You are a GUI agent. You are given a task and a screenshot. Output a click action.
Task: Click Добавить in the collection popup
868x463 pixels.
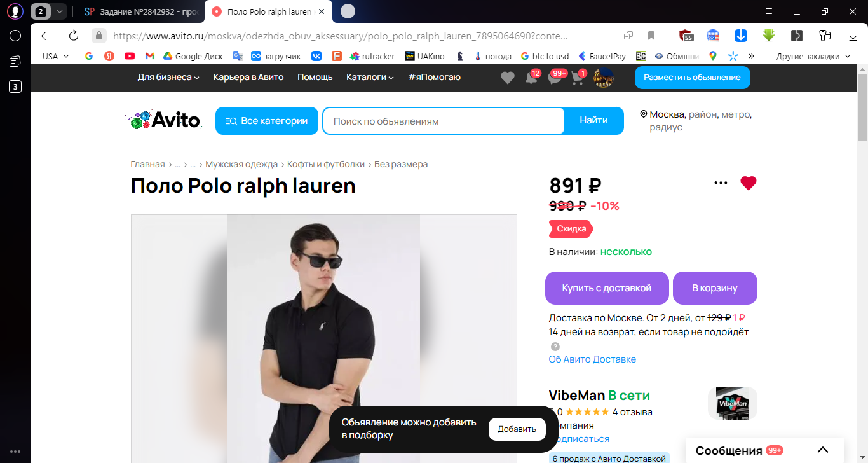click(517, 429)
